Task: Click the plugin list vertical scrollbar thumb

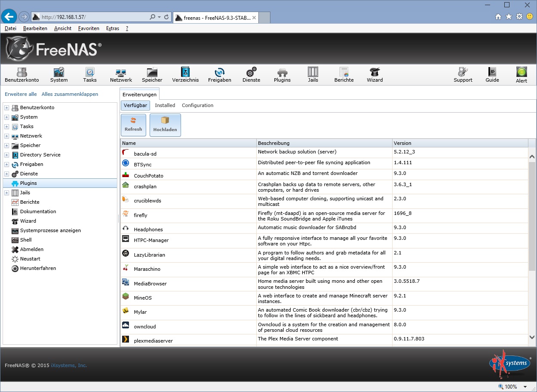Action: (532, 217)
